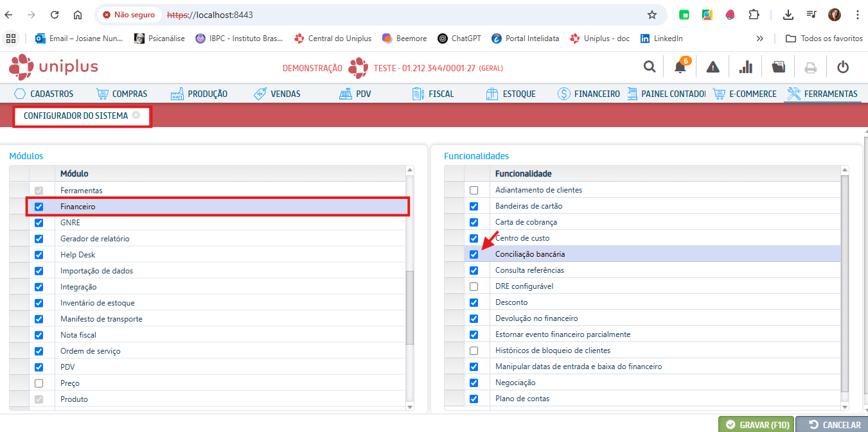Close the Configurador do Sistema tab
Screen dimensions: 868x432
coord(136,116)
